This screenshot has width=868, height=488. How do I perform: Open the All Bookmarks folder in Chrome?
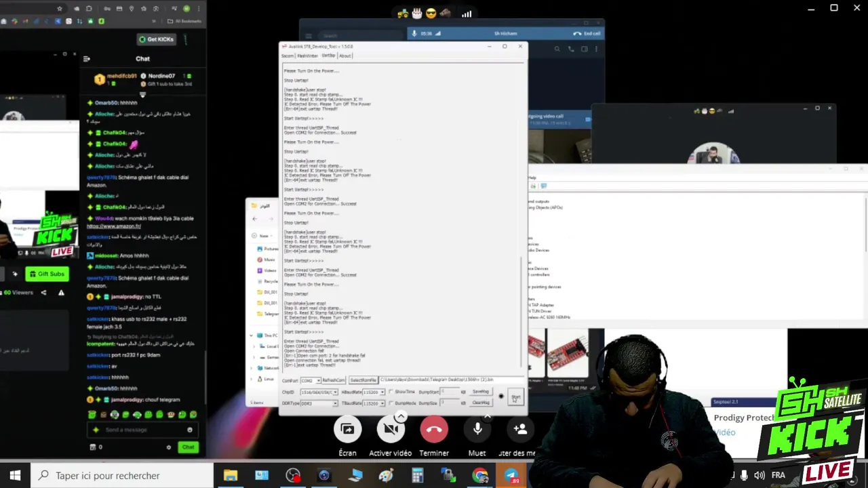(x=186, y=21)
